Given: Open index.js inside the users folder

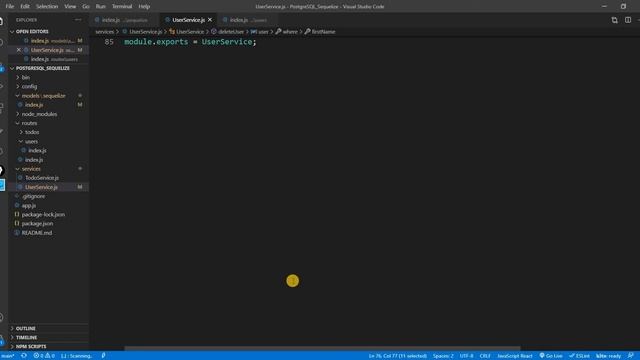Looking at the screenshot, I should [48, 151].
